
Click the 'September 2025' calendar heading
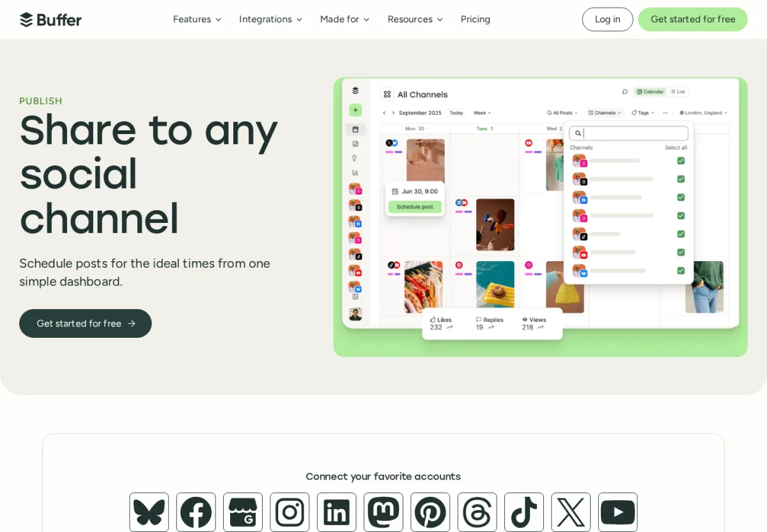click(x=420, y=112)
